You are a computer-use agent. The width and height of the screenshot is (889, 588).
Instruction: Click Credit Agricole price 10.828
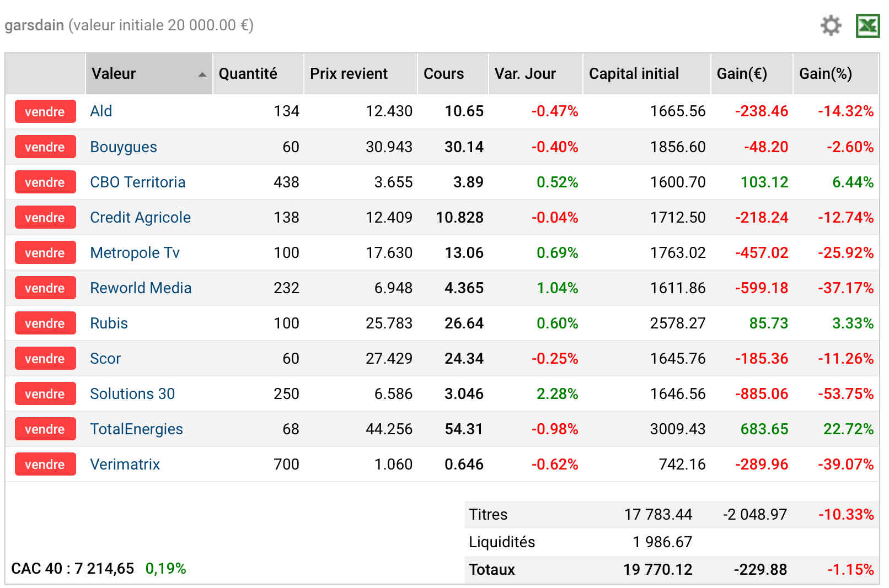pyautogui.click(x=459, y=217)
